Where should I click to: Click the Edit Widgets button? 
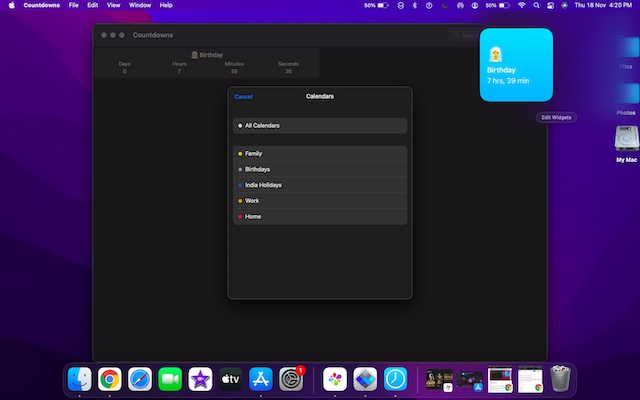click(556, 118)
